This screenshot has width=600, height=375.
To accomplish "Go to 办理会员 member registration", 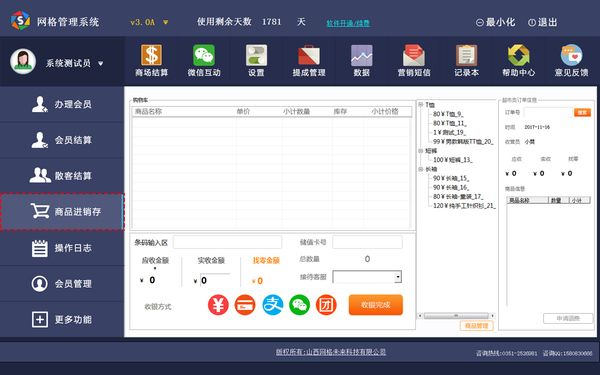I will [62, 104].
